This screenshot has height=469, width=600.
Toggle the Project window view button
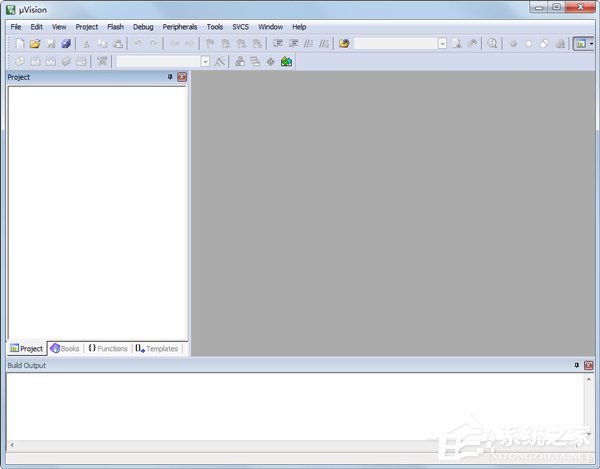tap(581, 44)
